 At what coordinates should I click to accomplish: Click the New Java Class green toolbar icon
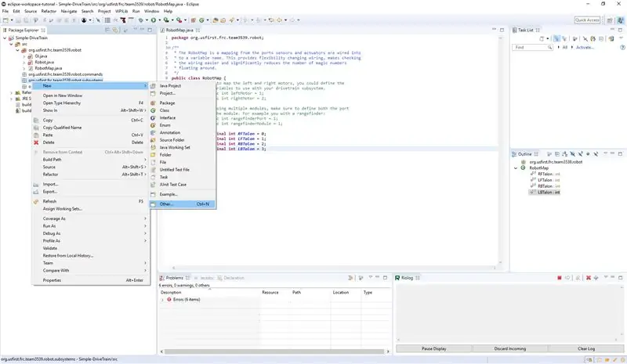(201, 20)
